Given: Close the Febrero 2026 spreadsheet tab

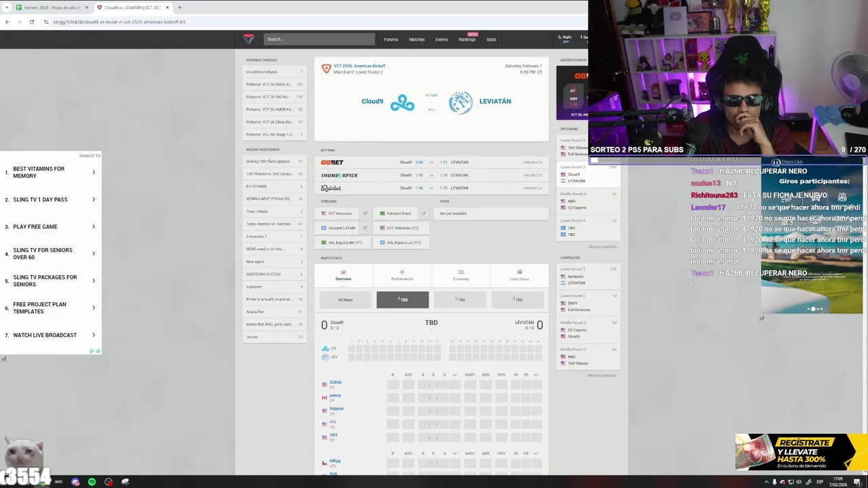Looking at the screenshot, I should [86, 7].
